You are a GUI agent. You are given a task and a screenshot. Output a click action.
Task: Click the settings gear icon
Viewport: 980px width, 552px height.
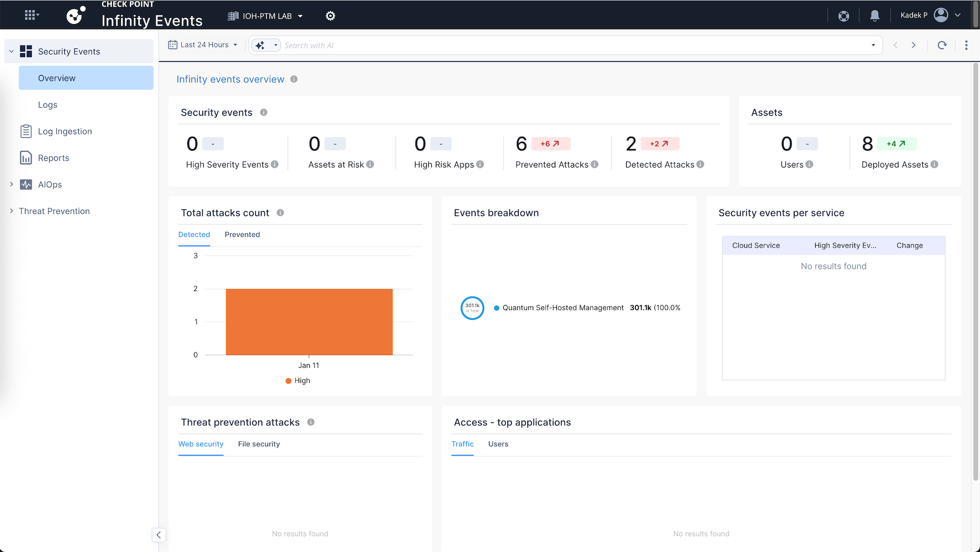click(x=330, y=16)
